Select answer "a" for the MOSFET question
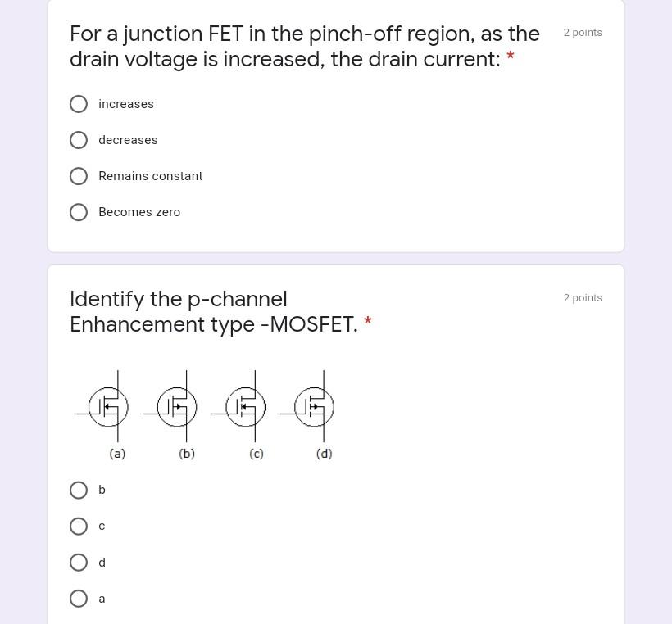Screen dimensions: 672x624 point(79,599)
